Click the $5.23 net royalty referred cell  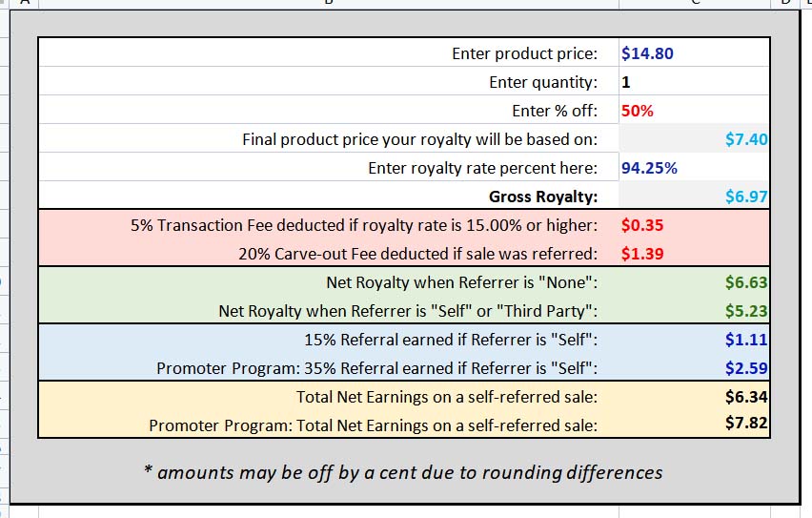(694, 310)
